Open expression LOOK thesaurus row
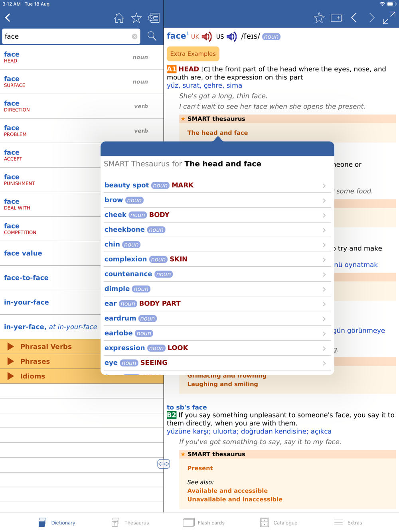This screenshot has width=399, height=532. coord(217,348)
